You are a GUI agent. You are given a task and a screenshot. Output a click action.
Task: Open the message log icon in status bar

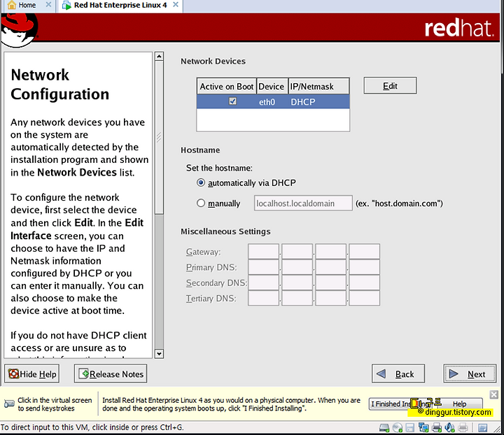click(x=483, y=427)
